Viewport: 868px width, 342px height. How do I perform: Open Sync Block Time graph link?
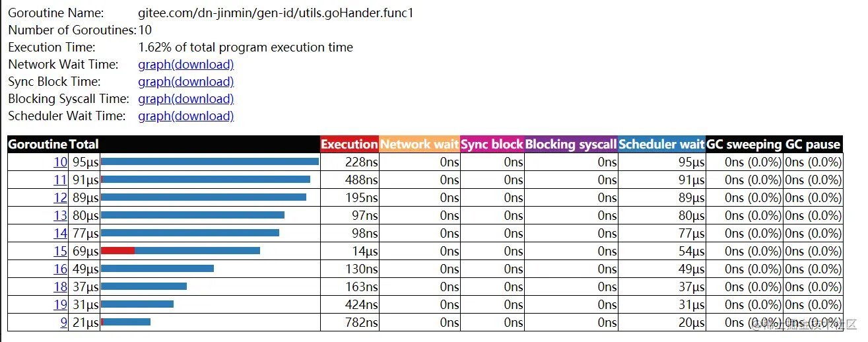[x=186, y=82]
